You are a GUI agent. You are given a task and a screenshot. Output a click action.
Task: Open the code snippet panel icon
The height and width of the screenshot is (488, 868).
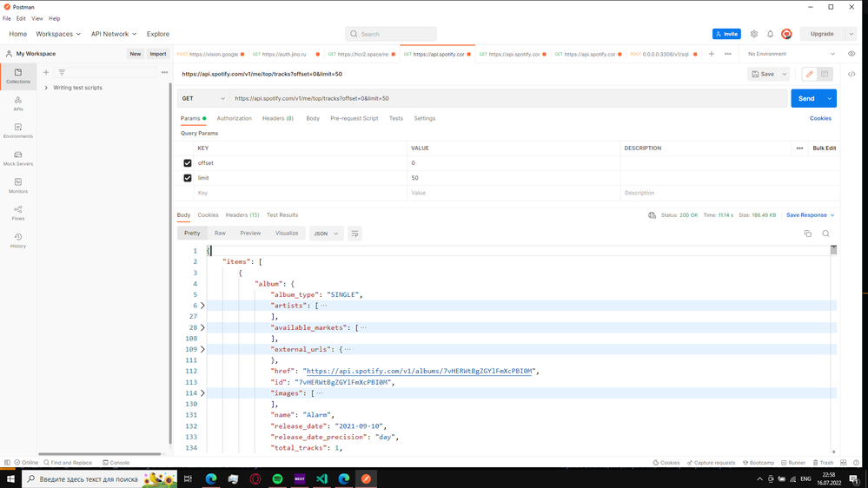[x=851, y=74]
